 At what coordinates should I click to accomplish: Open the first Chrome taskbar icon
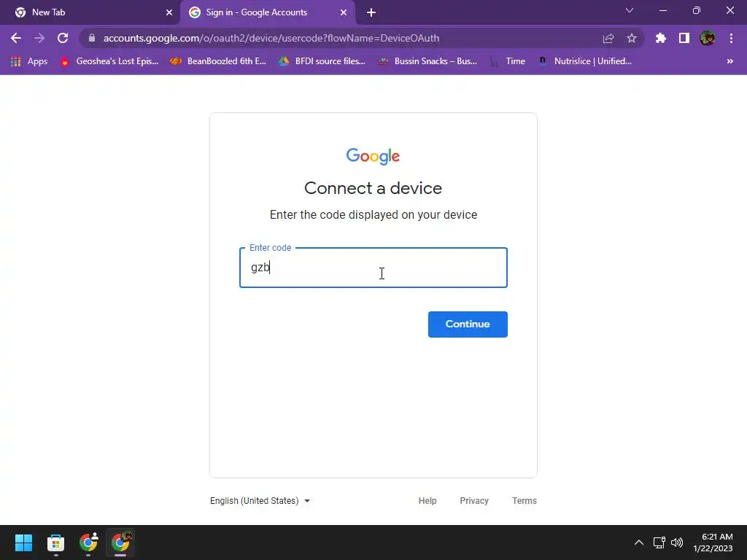tap(88, 542)
